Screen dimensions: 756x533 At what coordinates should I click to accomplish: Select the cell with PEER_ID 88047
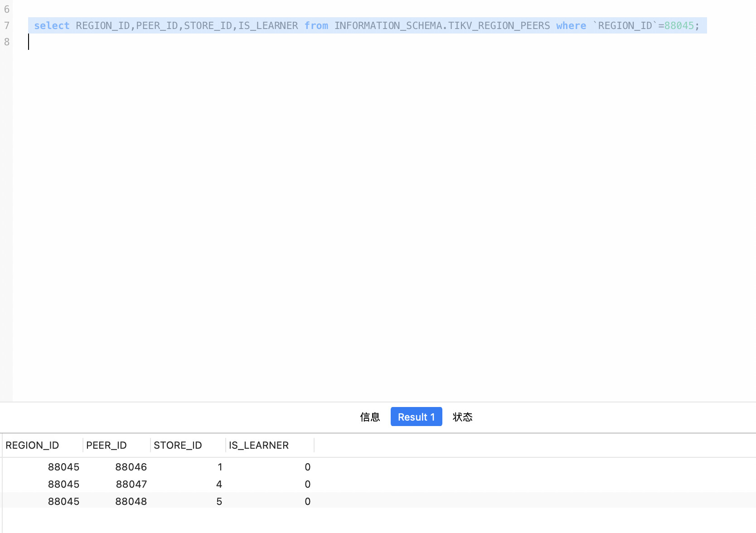point(131,484)
